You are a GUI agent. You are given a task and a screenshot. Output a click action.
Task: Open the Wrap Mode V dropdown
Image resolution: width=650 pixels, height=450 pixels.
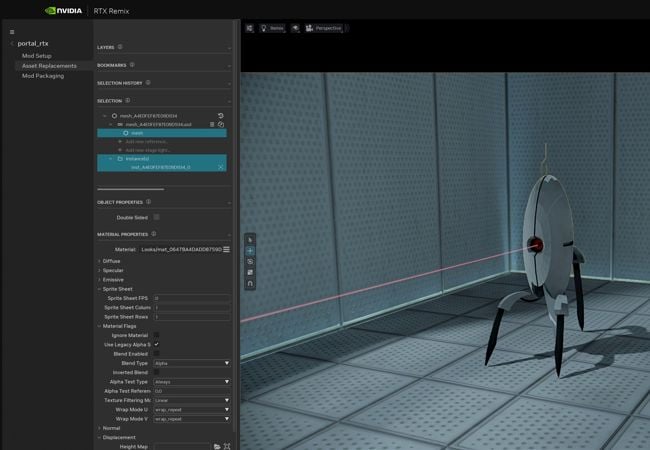pos(192,419)
